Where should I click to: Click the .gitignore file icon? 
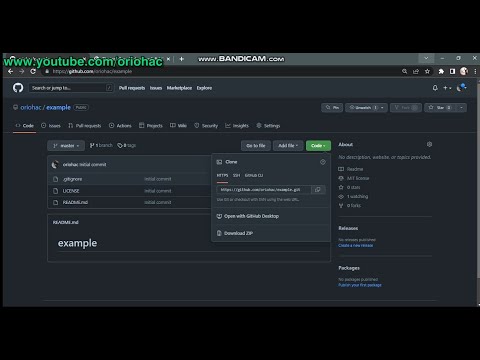pyautogui.click(x=56, y=179)
